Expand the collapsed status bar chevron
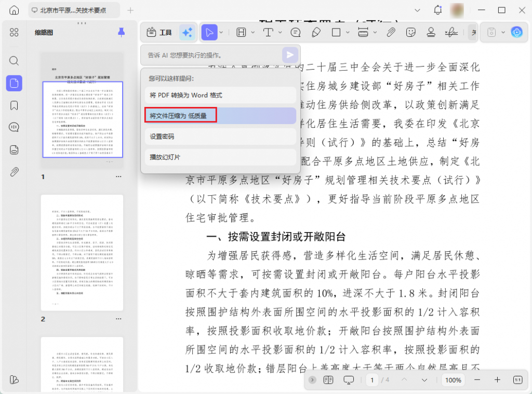532x394 pixels. (x=312, y=380)
